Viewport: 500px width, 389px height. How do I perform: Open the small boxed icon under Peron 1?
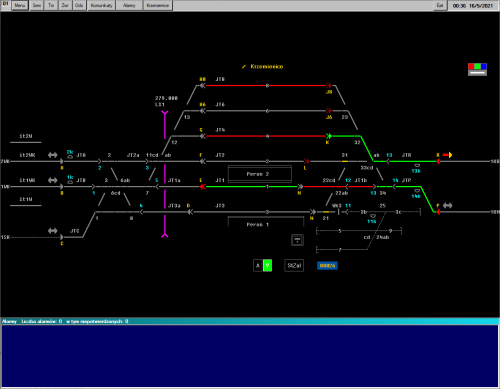297,240
